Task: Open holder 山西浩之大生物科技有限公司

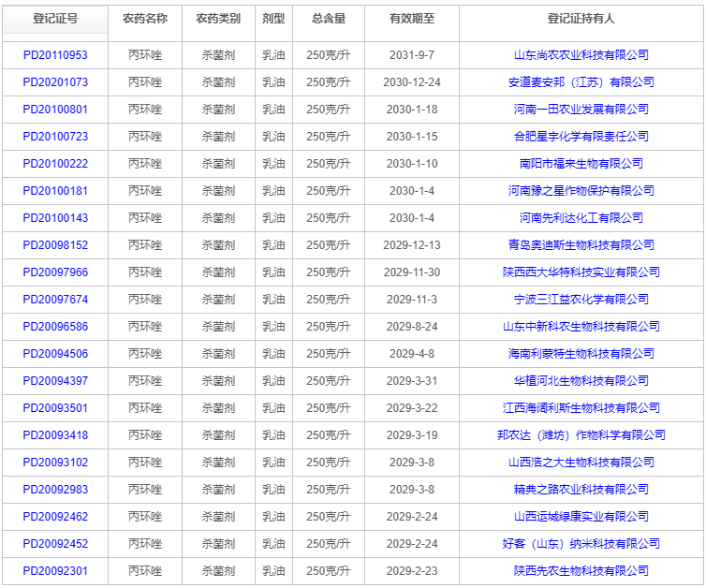Action: (581, 463)
